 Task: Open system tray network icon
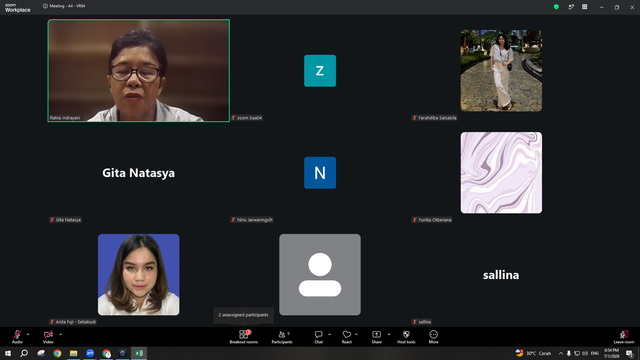coord(577,353)
